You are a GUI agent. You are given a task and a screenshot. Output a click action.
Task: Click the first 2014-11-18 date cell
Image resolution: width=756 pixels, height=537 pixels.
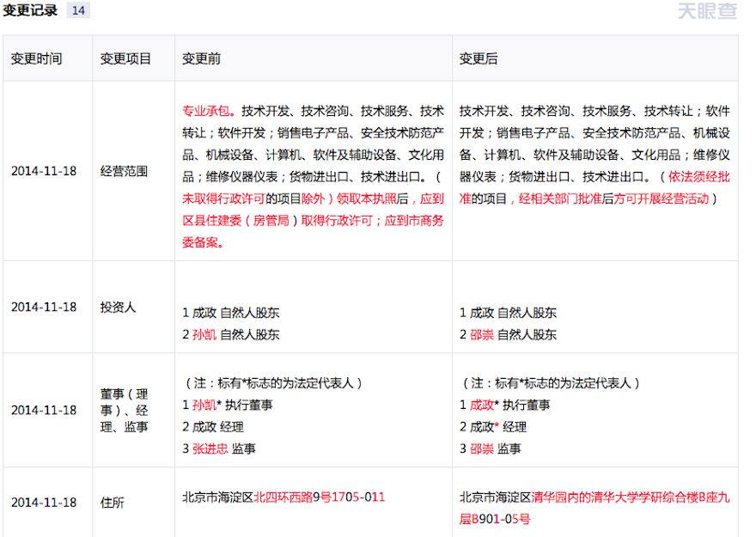click(x=45, y=171)
